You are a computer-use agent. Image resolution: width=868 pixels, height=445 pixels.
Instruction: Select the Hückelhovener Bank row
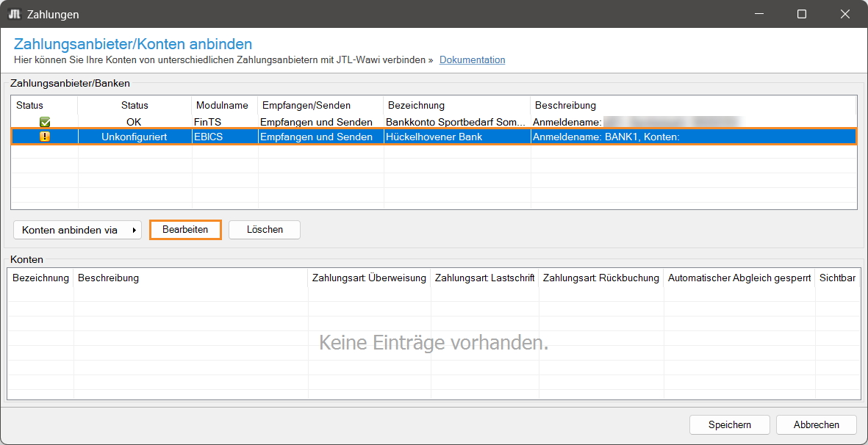tap(454, 137)
